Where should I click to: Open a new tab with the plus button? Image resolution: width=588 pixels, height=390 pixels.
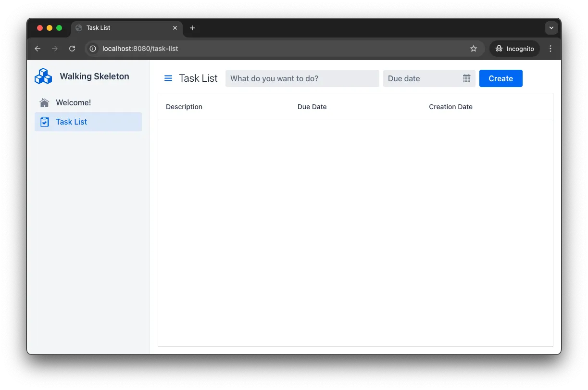pos(192,28)
